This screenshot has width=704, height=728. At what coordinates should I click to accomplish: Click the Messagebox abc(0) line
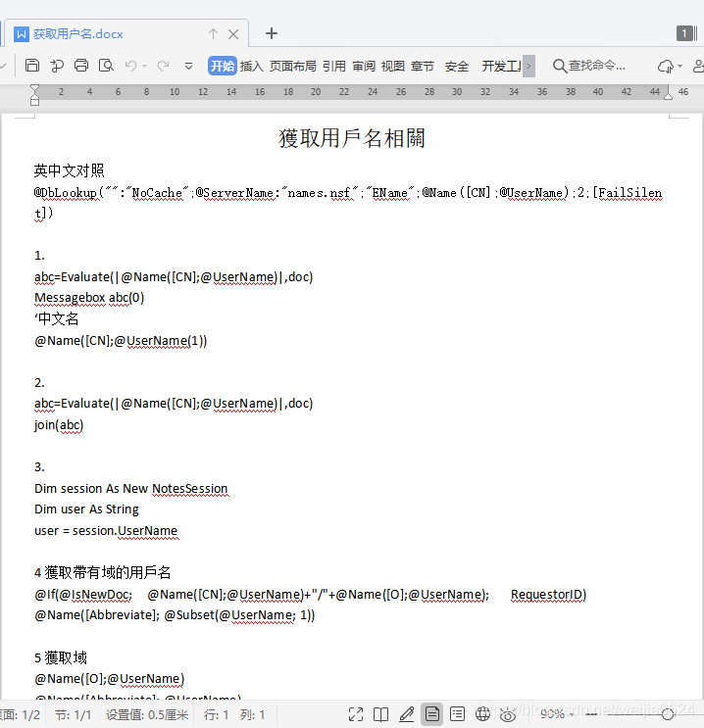click(89, 298)
